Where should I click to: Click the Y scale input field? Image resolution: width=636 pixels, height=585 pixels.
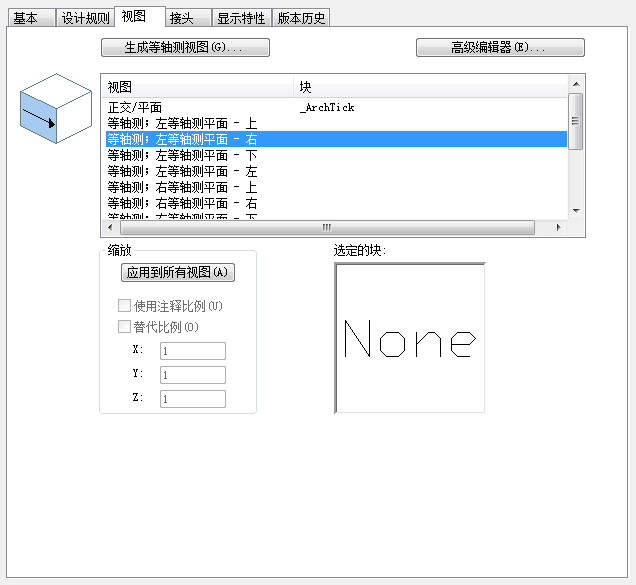pyautogui.click(x=193, y=375)
